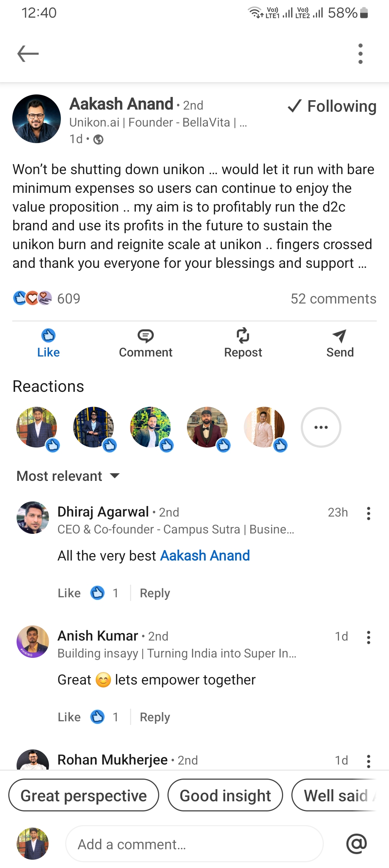
Task: Toggle the Following status
Action: (x=332, y=106)
